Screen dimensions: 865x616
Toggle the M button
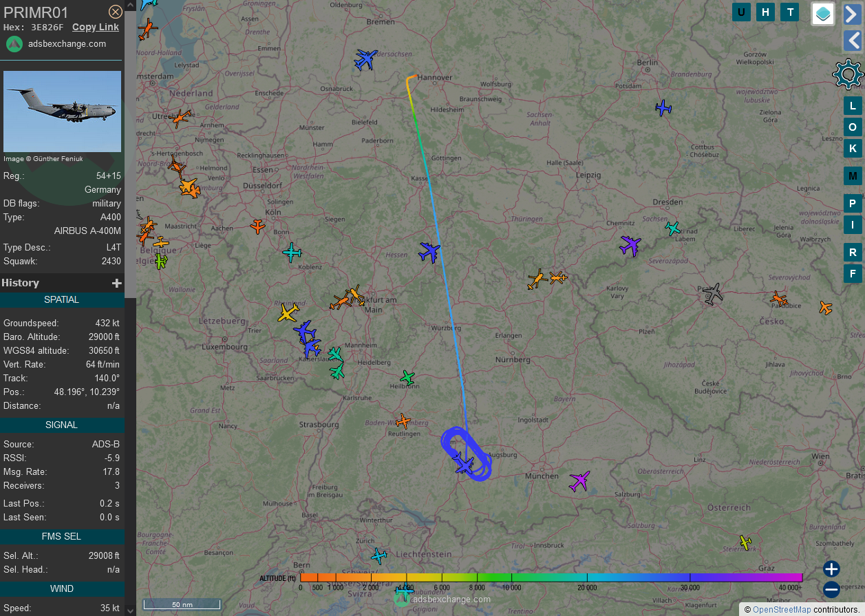(x=853, y=176)
